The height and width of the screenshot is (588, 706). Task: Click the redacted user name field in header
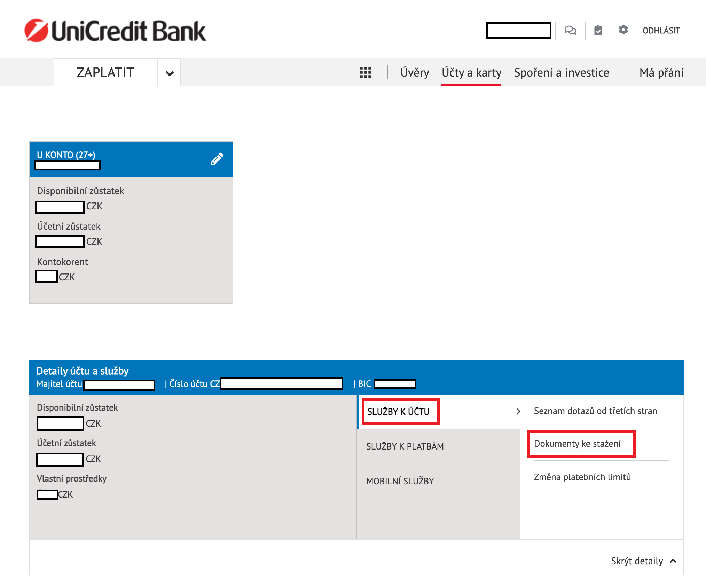pyautogui.click(x=519, y=30)
